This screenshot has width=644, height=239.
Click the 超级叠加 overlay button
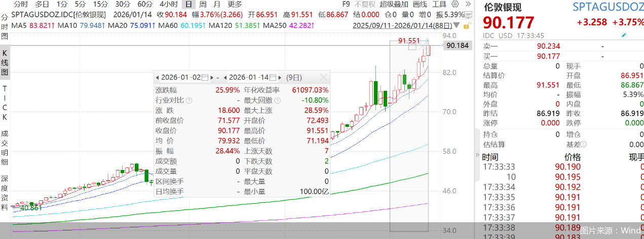pyautogui.click(x=393, y=4)
